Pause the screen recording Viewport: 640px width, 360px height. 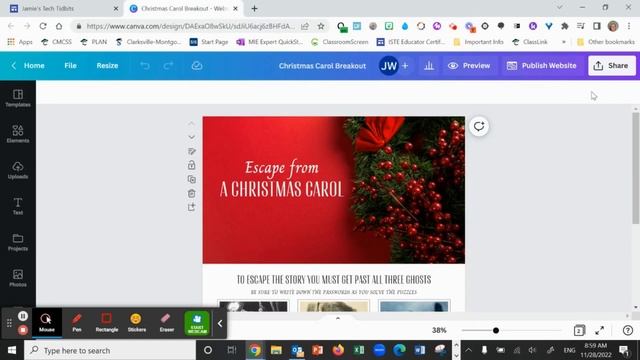coord(22,316)
